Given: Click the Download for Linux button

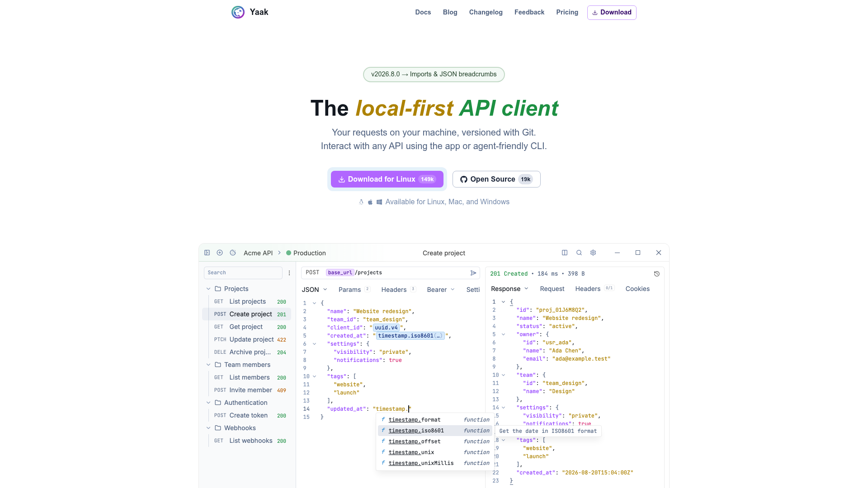Looking at the screenshot, I should [387, 179].
